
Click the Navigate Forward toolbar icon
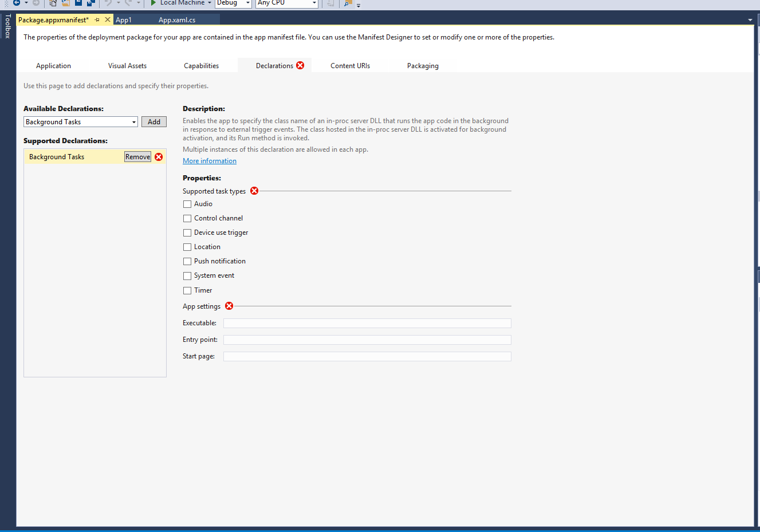point(36,3)
